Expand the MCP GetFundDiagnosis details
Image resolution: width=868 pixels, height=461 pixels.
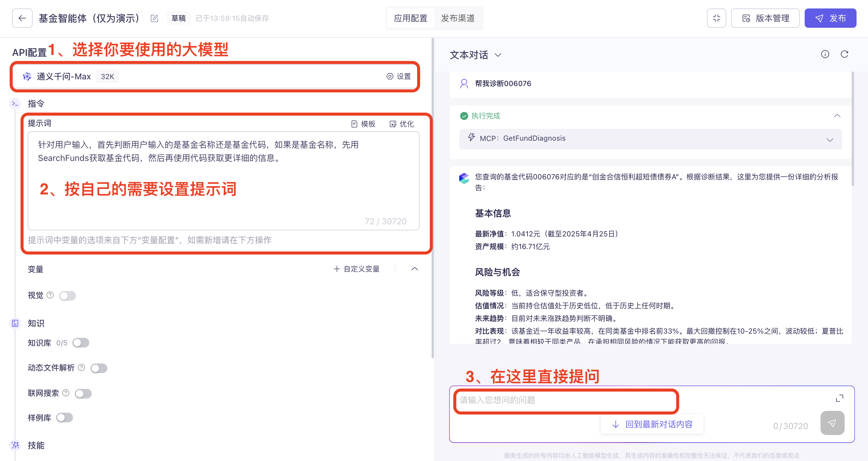click(830, 139)
